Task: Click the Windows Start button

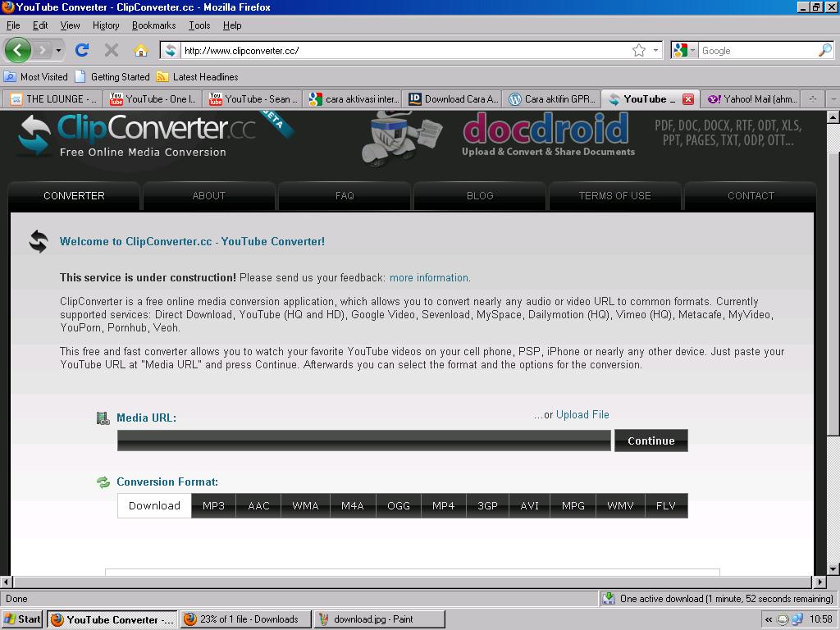Action: [x=22, y=619]
